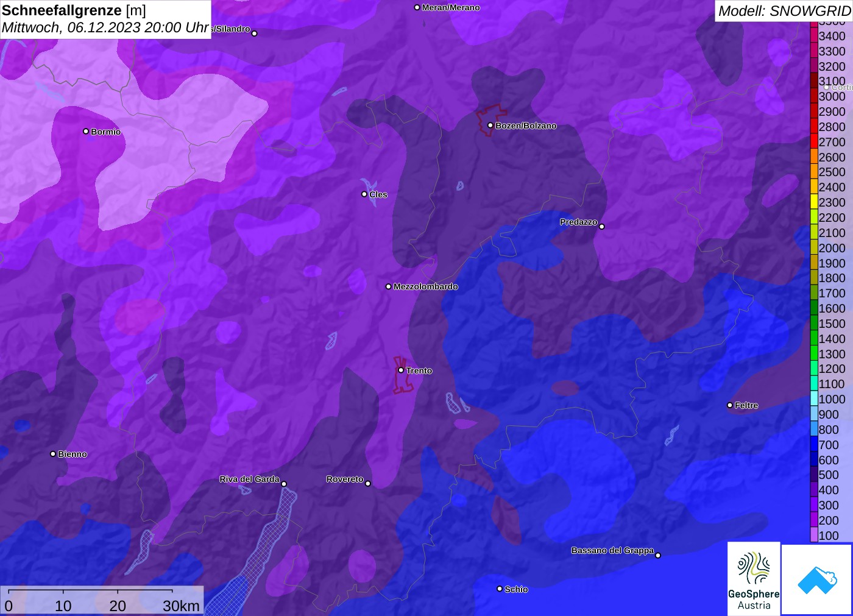Screen dimensions: 853x616
Task: Click the Rovereto town marker
Action: pyautogui.click(x=368, y=484)
